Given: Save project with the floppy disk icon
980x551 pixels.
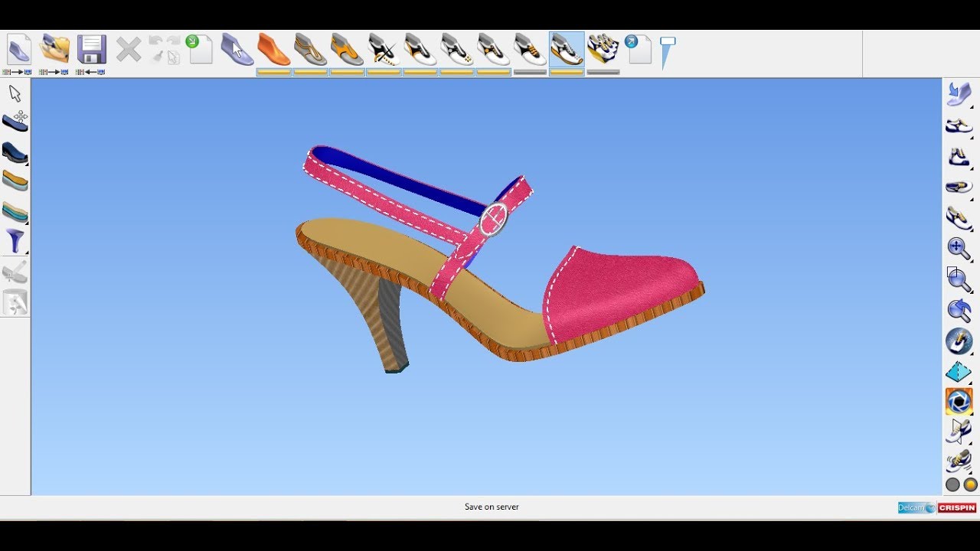Looking at the screenshot, I should (x=91, y=49).
